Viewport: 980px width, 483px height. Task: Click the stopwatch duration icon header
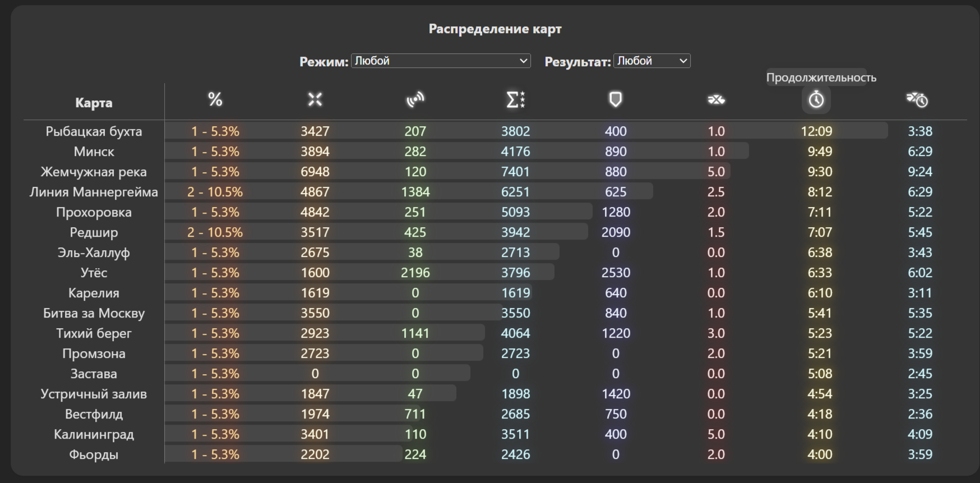pos(816,100)
